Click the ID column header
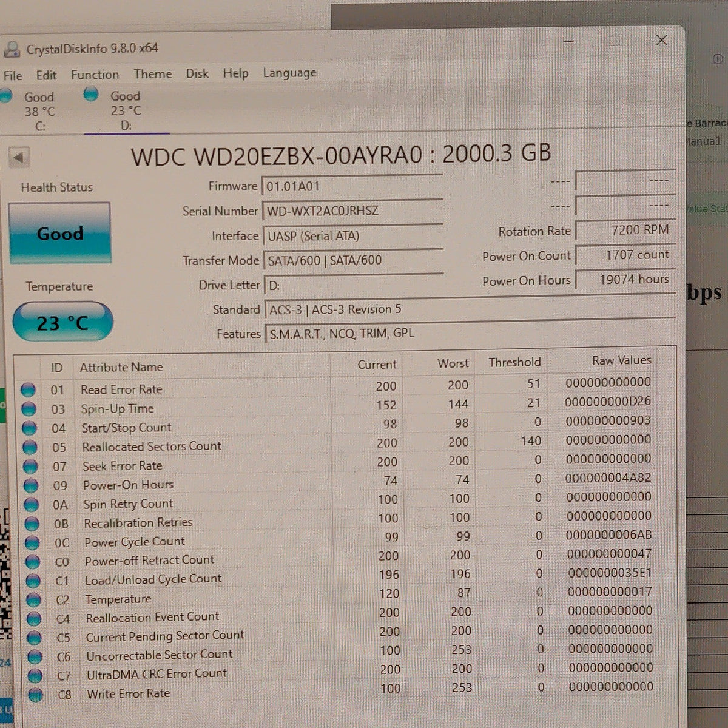728x728 pixels. click(56, 368)
